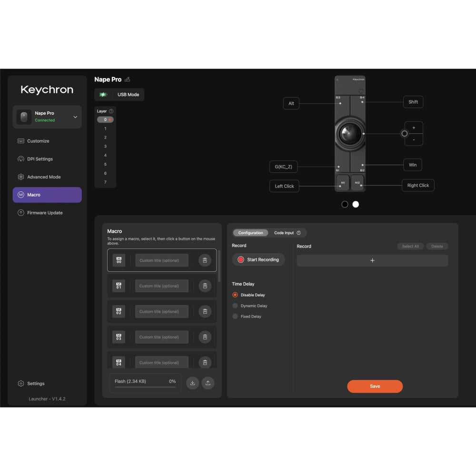Select the M03 macro icon
This screenshot has width=476, height=476.
click(119, 337)
